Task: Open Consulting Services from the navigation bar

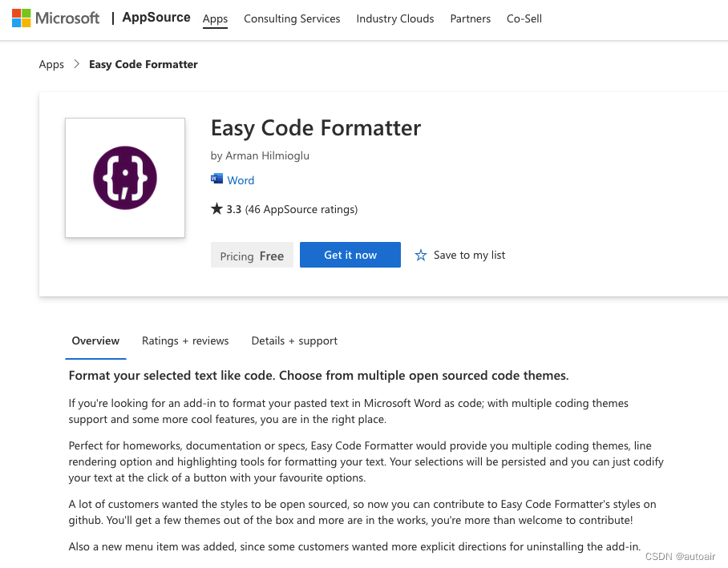Action: [x=291, y=18]
